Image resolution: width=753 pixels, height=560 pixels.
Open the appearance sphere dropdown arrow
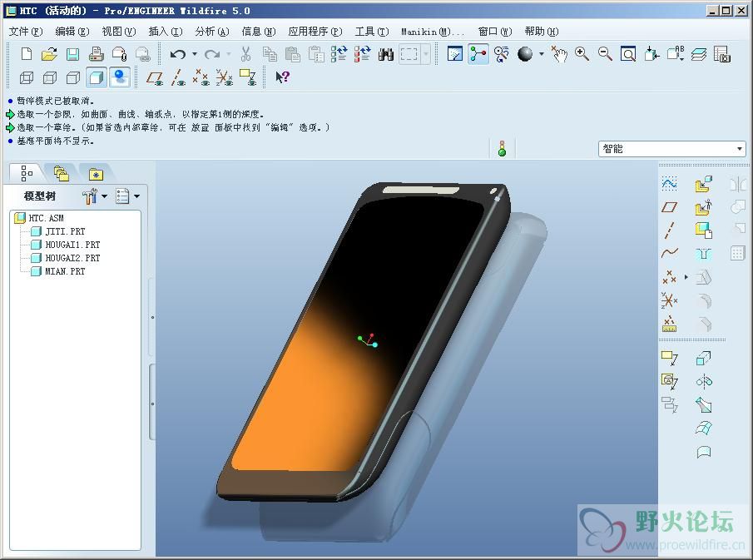pyautogui.click(x=541, y=54)
